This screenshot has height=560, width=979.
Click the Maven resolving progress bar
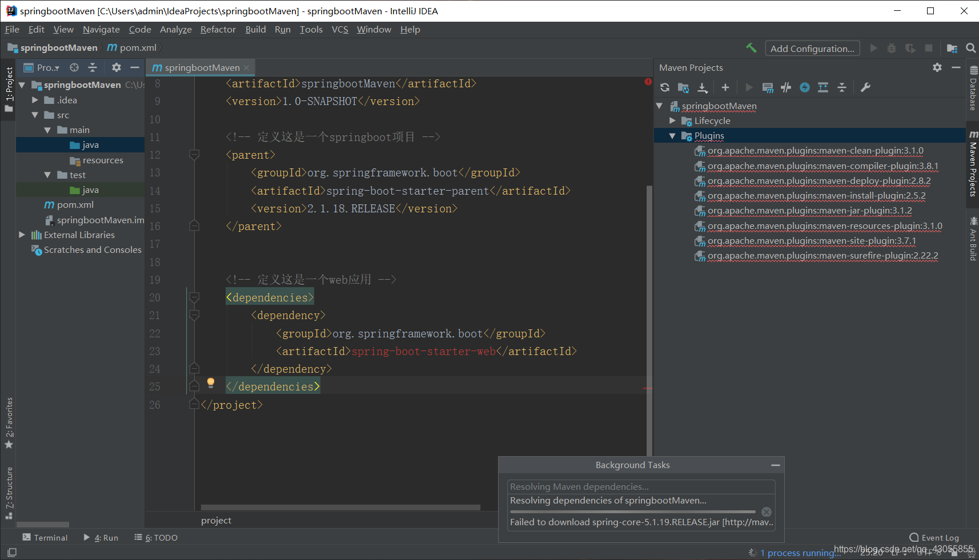point(633,511)
